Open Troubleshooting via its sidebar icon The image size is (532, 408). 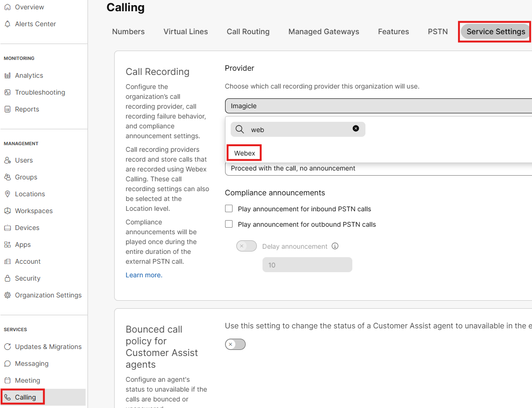7,92
